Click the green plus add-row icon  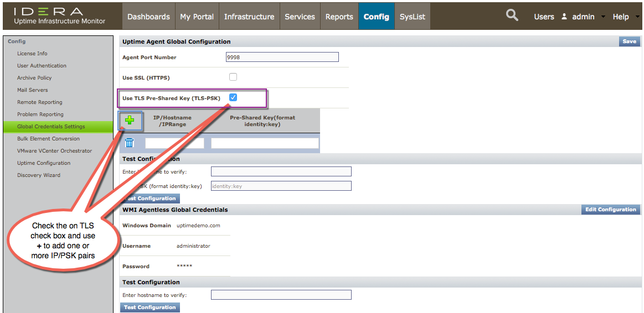click(x=130, y=121)
